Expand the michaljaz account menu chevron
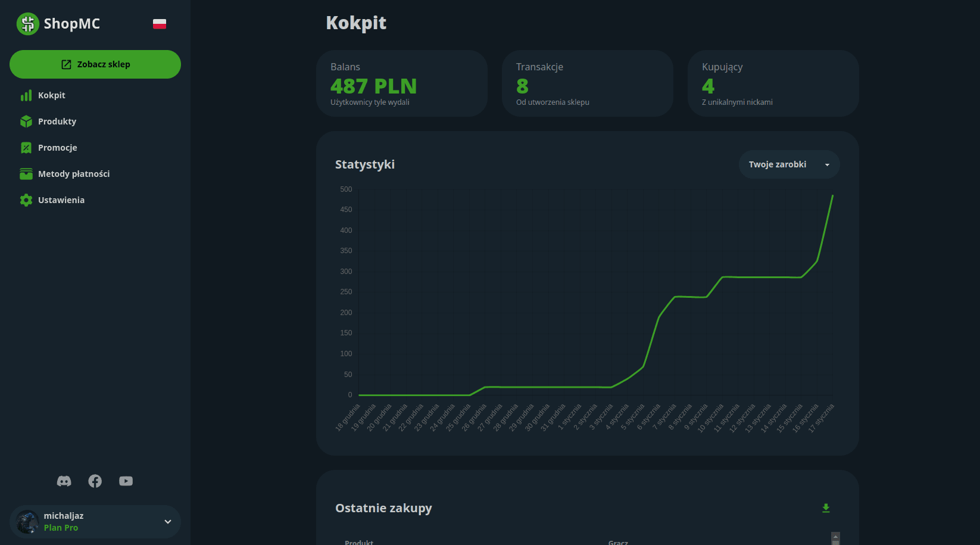Image resolution: width=980 pixels, height=545 pixels. (168, 522)
